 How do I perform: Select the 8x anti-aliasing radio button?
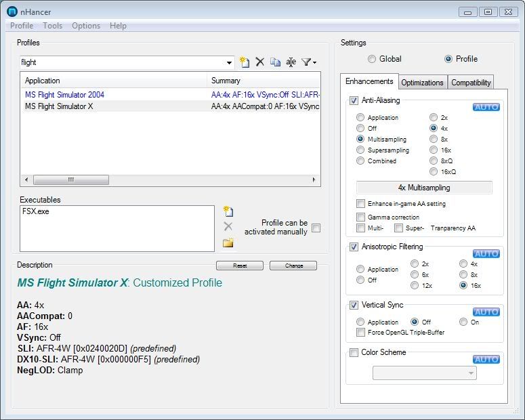coord(434,140)
